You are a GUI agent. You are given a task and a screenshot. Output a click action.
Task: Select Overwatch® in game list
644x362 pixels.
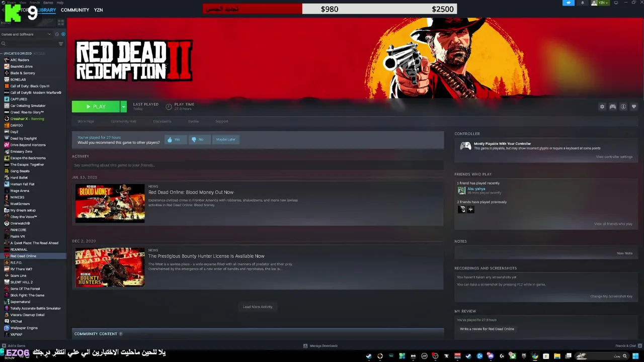pyautogui.click(x=20, y=223)
